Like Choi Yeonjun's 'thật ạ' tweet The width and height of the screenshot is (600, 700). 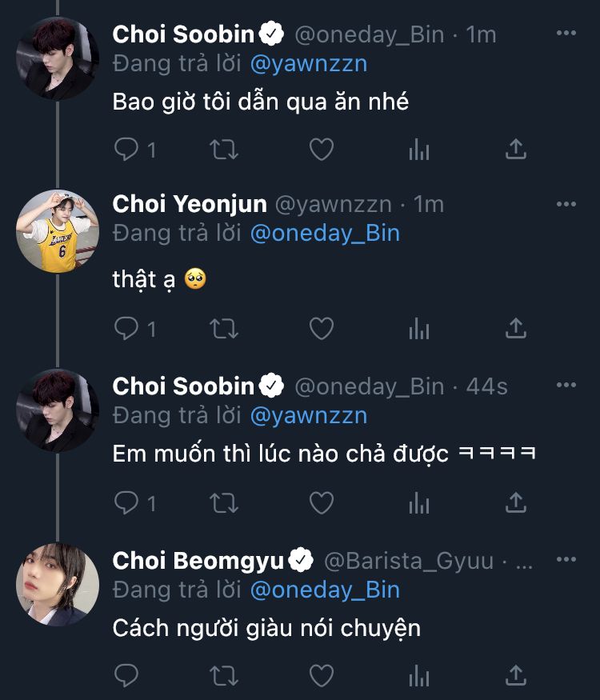click(x=322, y=327)
